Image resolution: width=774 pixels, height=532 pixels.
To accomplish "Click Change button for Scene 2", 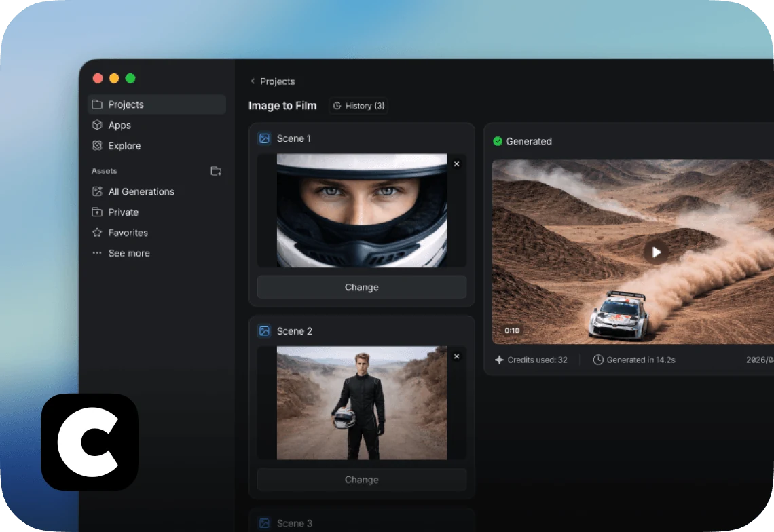I will (x=362, y=480).
